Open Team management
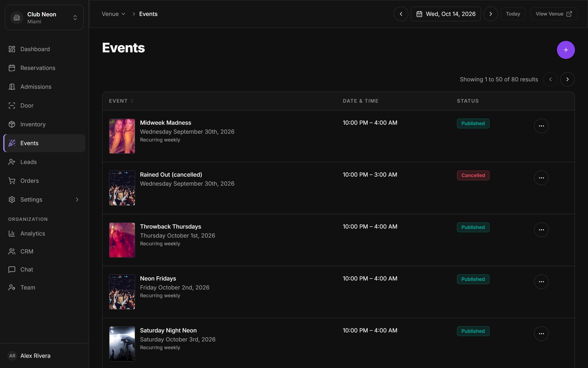 click(x=44, y=287)
